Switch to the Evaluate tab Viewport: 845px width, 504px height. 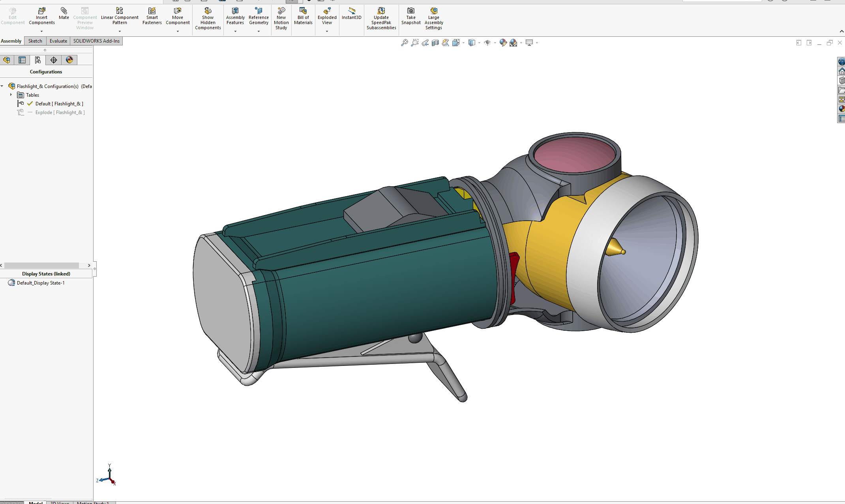pos(58,41)
